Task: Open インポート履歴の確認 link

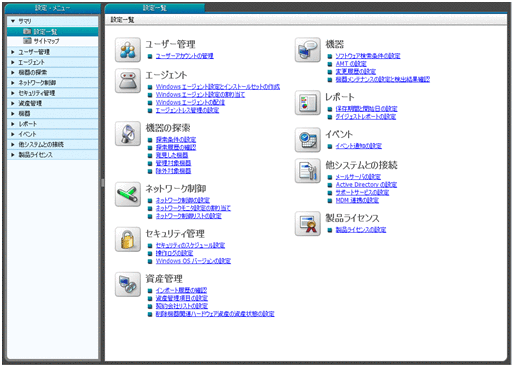Action: pyautogui.click(x=181, y=290)
